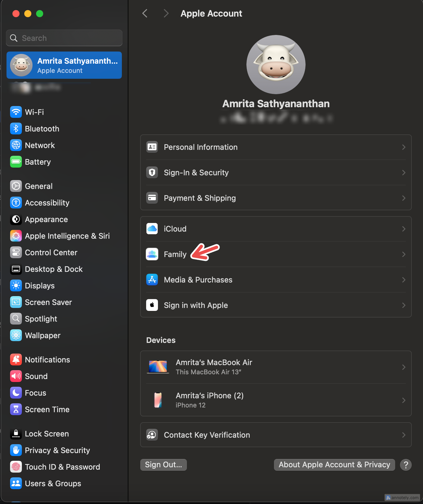
Task: Click the MacBook Air device thumbnail
Action: tap(158, 367)
